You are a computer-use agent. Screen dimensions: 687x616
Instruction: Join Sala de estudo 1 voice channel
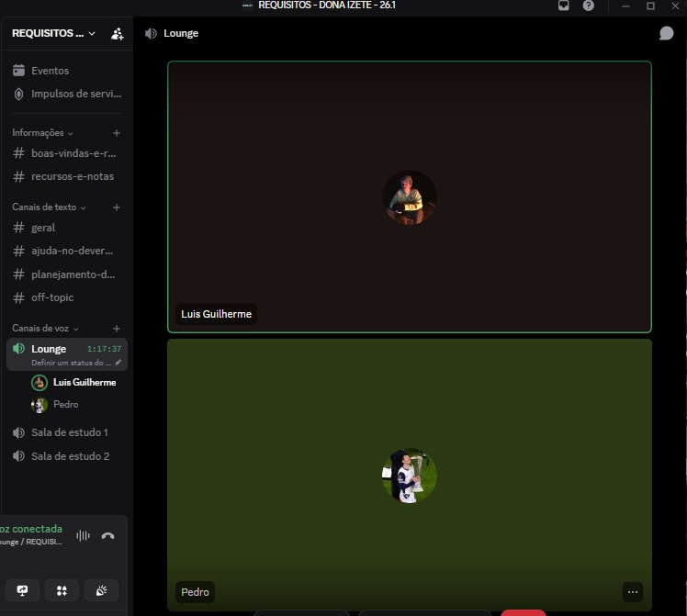tap(67, 432)
